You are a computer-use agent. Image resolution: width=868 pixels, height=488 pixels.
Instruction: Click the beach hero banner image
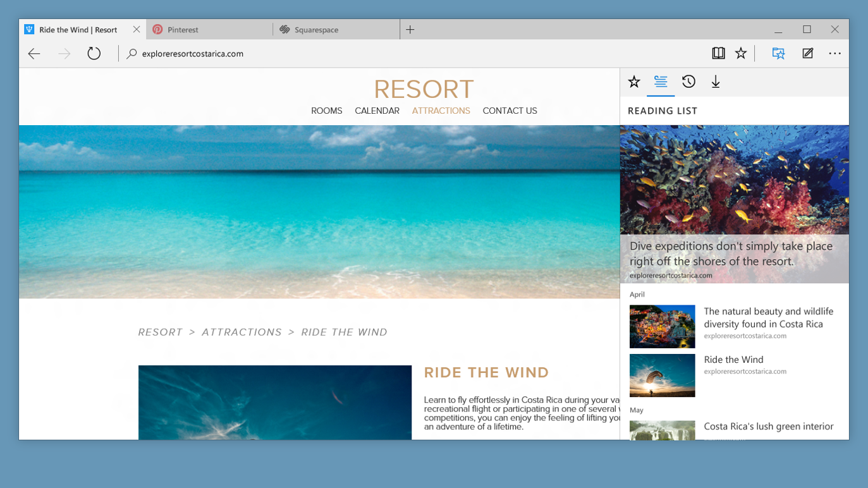click(319, 212)
